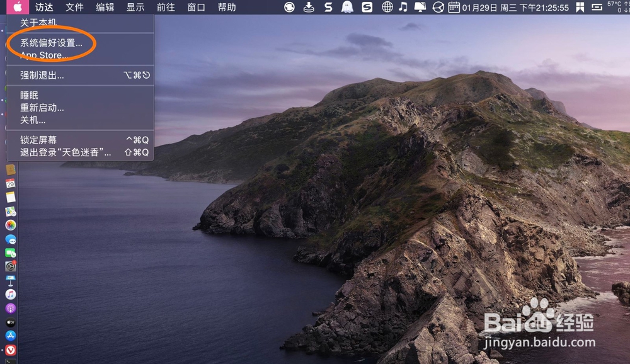Viewport: 630px width, 364px height.
Task: Open the 帮助 menu
Action: click(x=227, y=7)
